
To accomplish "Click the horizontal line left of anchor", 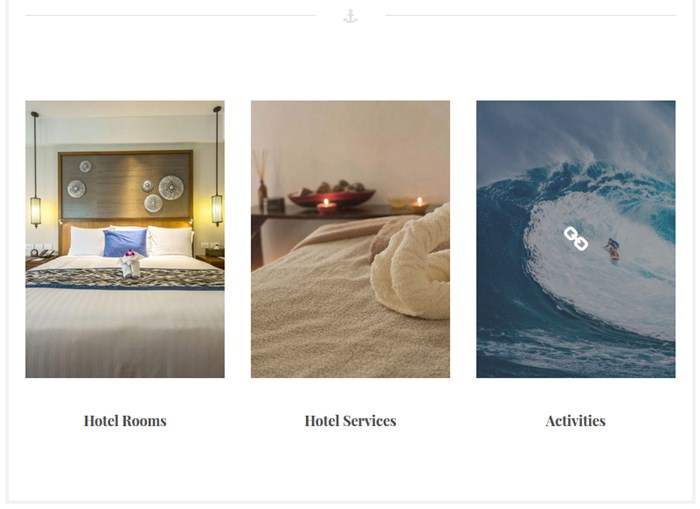I will click(171, 15).
